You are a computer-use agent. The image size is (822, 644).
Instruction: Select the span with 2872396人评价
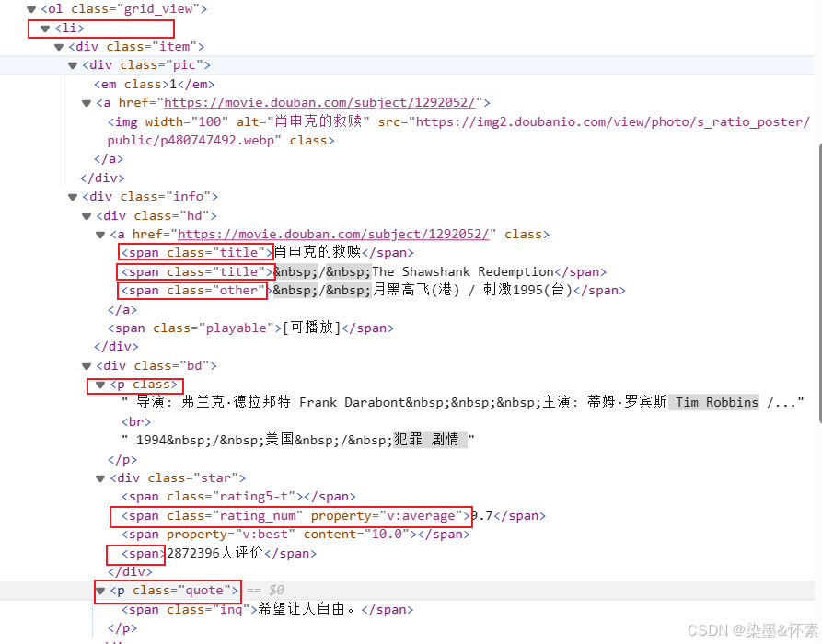click(x=219, y=553)
